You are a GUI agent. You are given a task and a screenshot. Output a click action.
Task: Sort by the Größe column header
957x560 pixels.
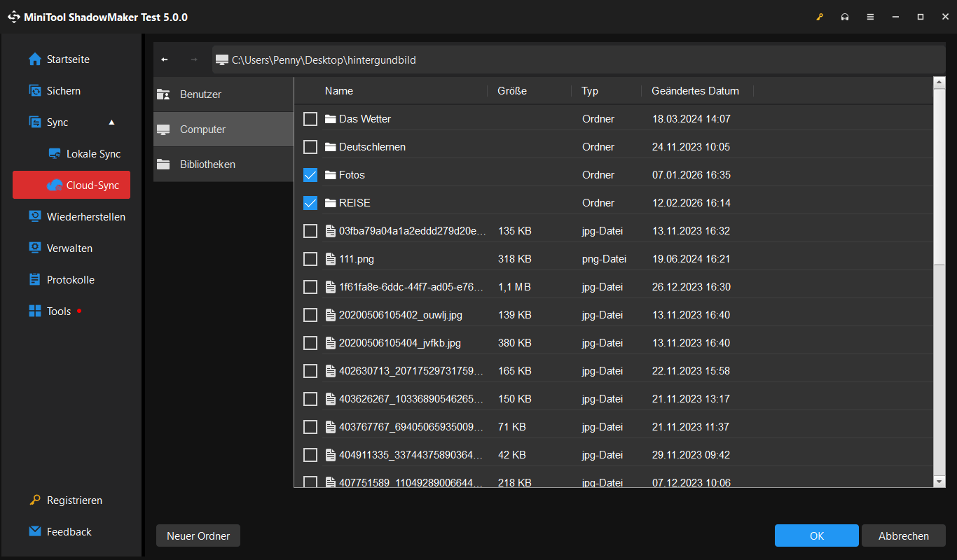pyautogui.click(x=512, y=91)
